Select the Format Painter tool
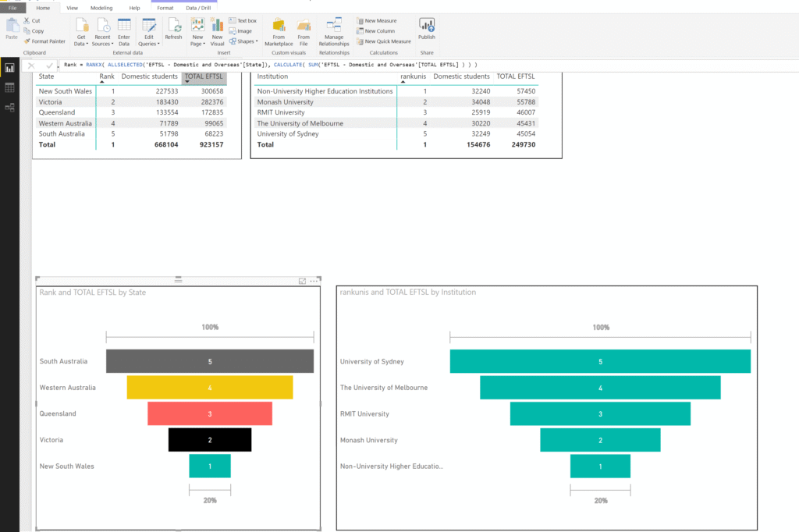This screenshot has width=799, height=532. 44,41
